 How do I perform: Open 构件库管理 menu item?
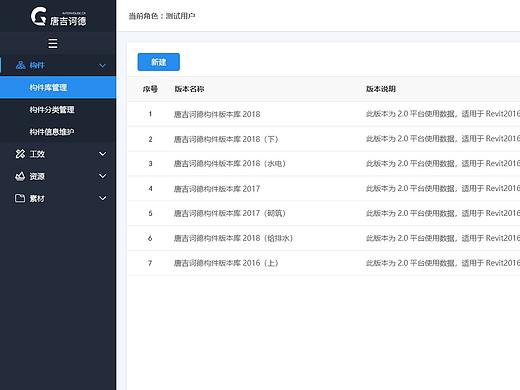(58, 87)
